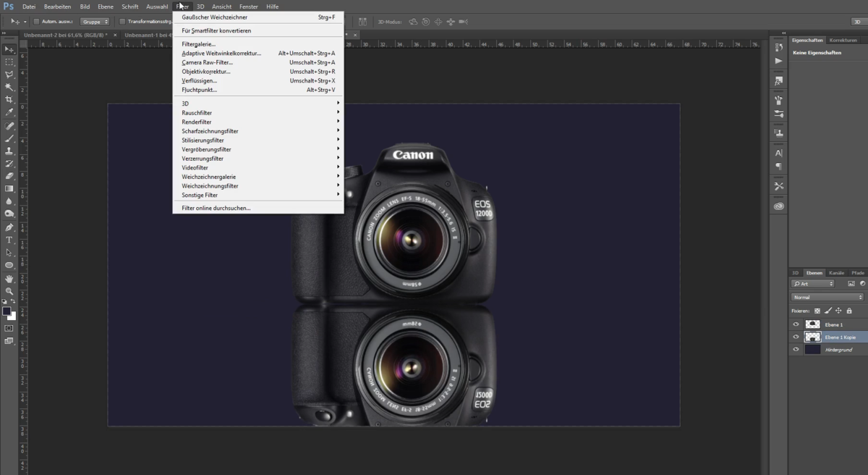
Task: Select the Move tool
Action: (9, 49)
